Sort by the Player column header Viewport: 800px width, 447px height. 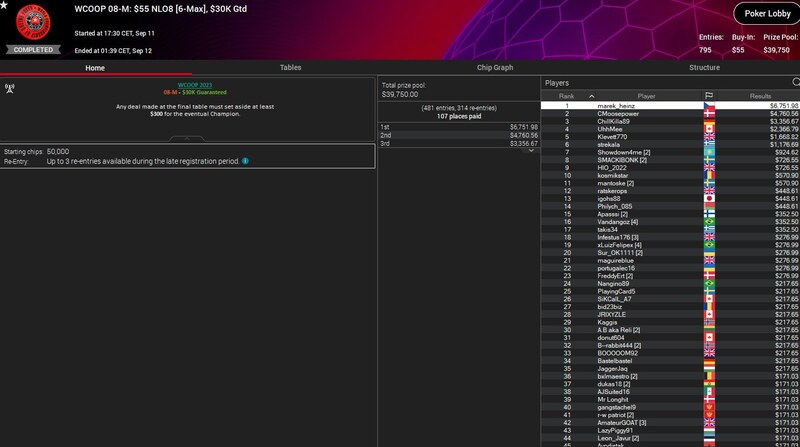tap(646, 96)
